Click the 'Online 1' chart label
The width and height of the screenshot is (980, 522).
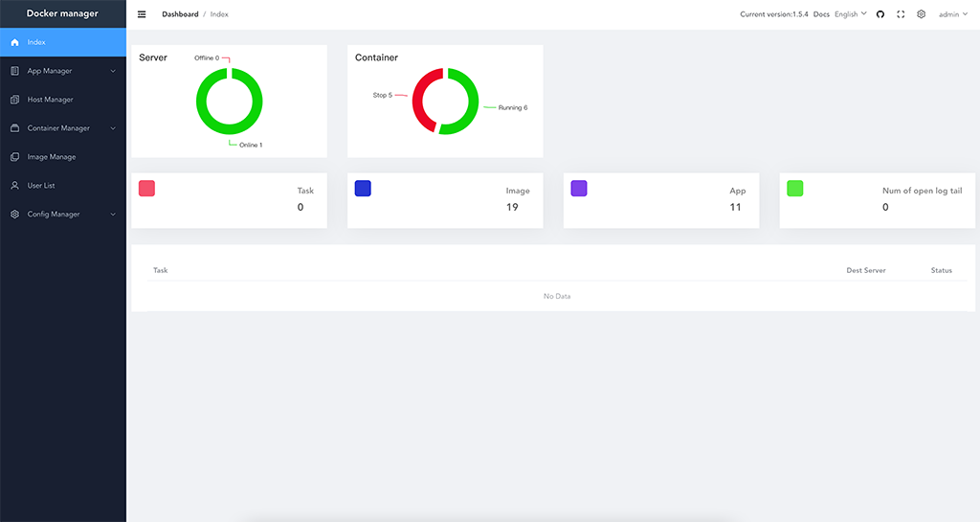click(x=251, y=145)
